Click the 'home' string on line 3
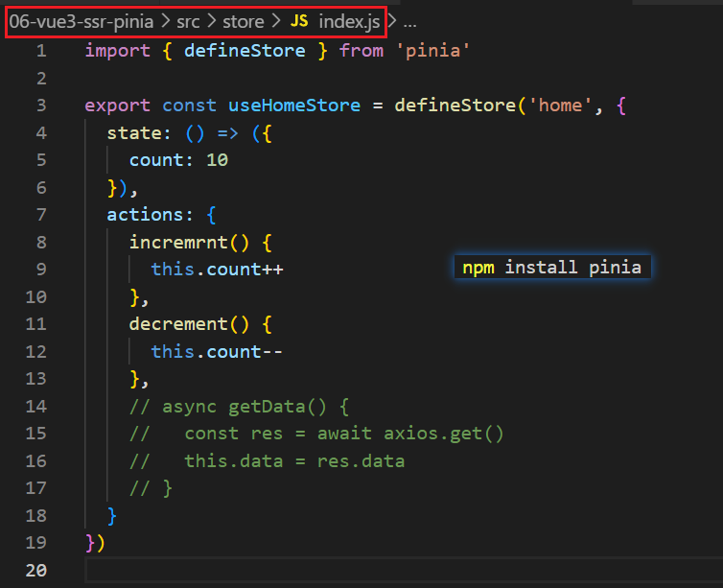This screenshot has width=723, height=588. [x=560, y=106]
